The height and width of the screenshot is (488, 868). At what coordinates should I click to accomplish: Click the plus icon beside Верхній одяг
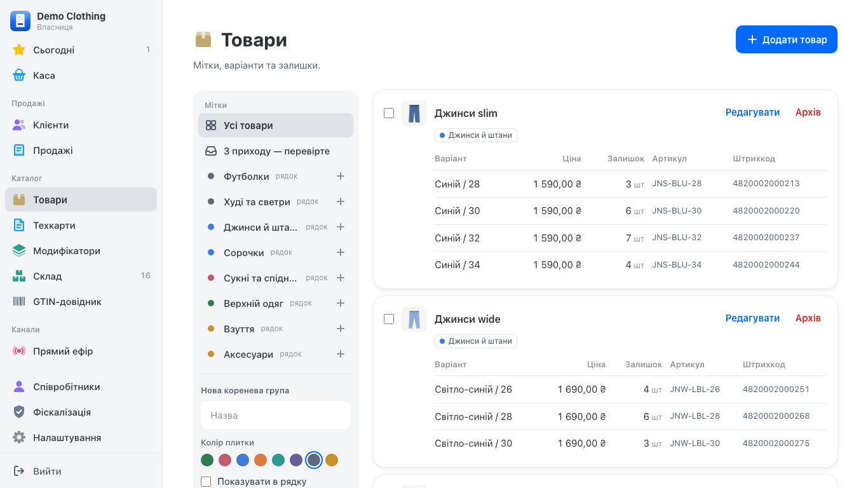click(x=341, y=303)
